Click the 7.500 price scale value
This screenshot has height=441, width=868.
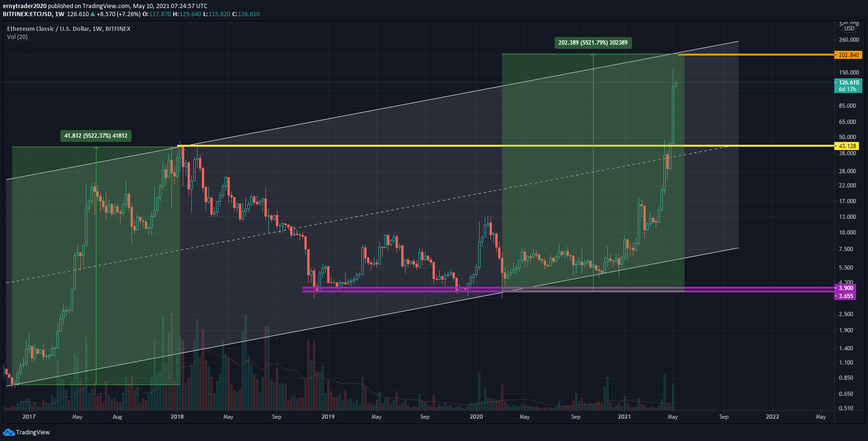point(846,249)
